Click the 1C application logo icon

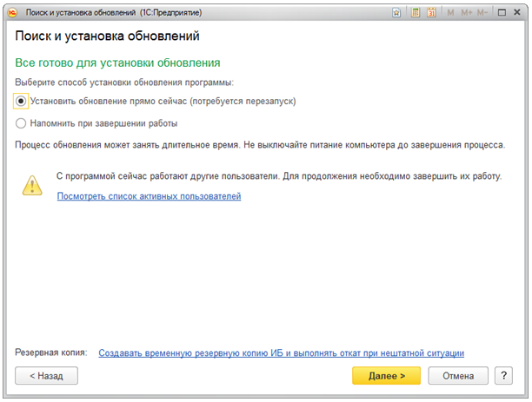point(13,13)
